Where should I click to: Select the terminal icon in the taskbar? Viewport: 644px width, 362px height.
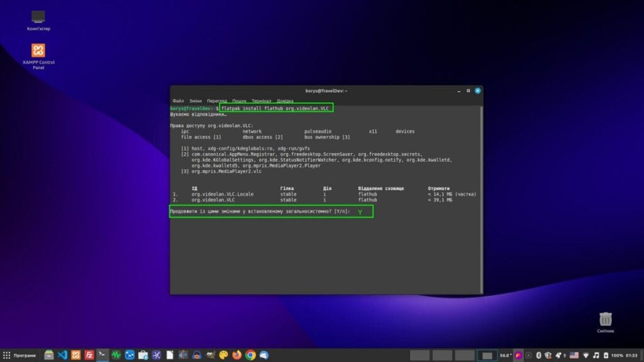click(x=103, y=355)
